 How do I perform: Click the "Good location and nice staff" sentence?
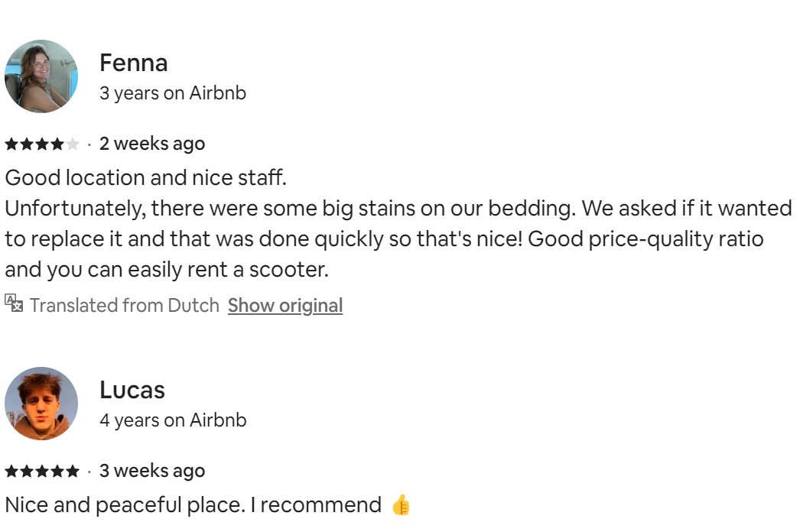145,178
